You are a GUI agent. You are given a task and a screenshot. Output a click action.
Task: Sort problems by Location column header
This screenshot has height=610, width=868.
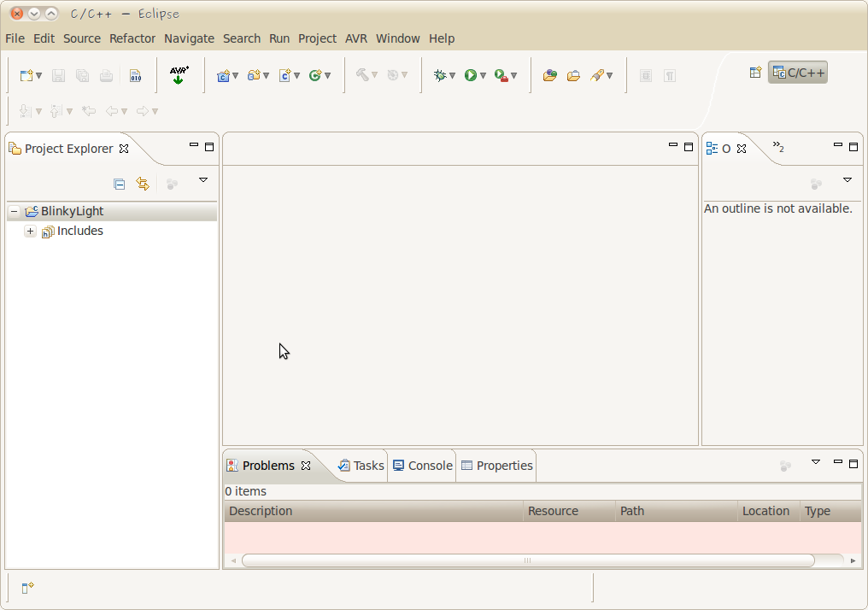click(768, 511)
